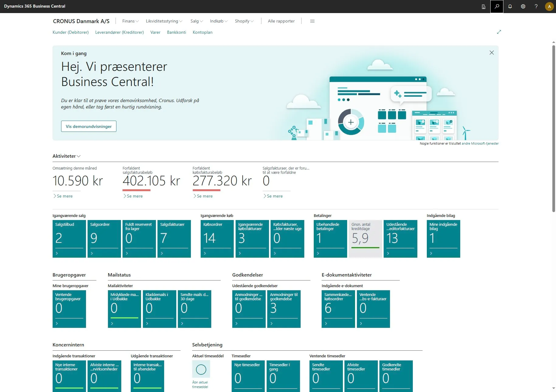This screenshot has width=556, height=392.
Task: Open the Sammenkædede købsordrer tile
Action: (338, 309)
